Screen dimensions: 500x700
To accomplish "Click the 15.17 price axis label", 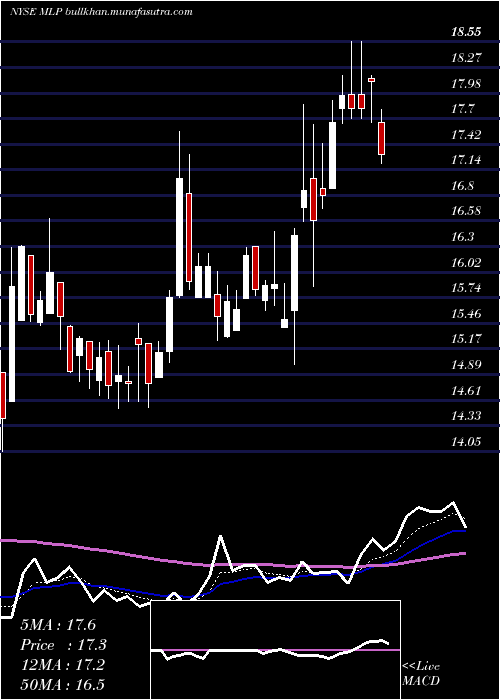I will (x=466, y=339).
